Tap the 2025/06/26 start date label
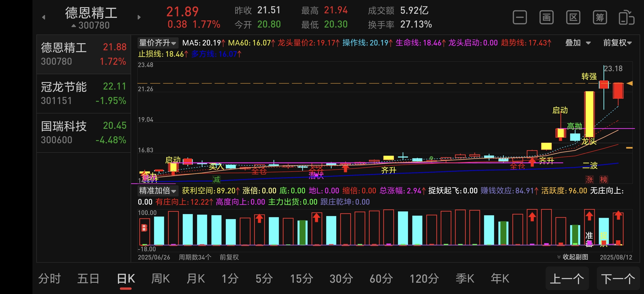Screen dimensions: 644x294 pos(154,257)
